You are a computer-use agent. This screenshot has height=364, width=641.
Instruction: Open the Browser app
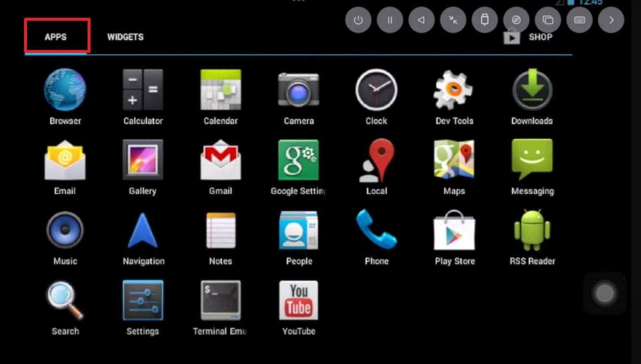pyautogui.click(x=65, y=90)
